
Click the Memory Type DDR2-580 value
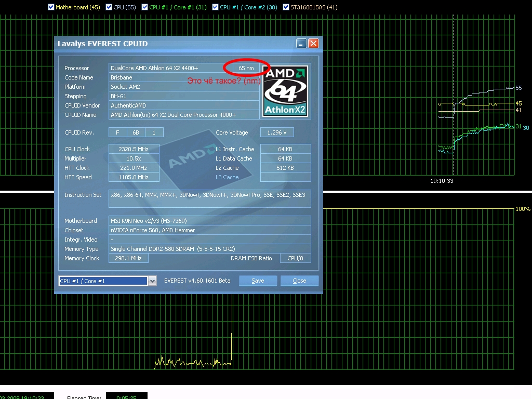(210, 249)
